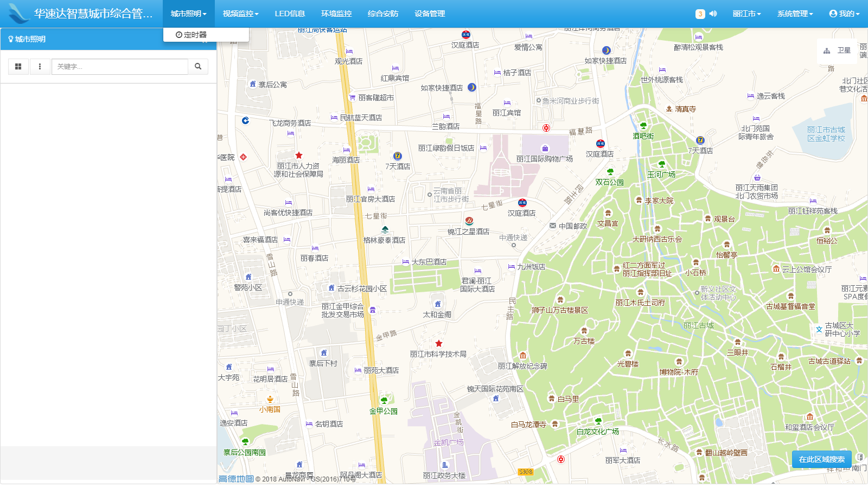Click the 高德地图 logo link
Viewport: 868px width, 488px height.
tap(236, 479)
